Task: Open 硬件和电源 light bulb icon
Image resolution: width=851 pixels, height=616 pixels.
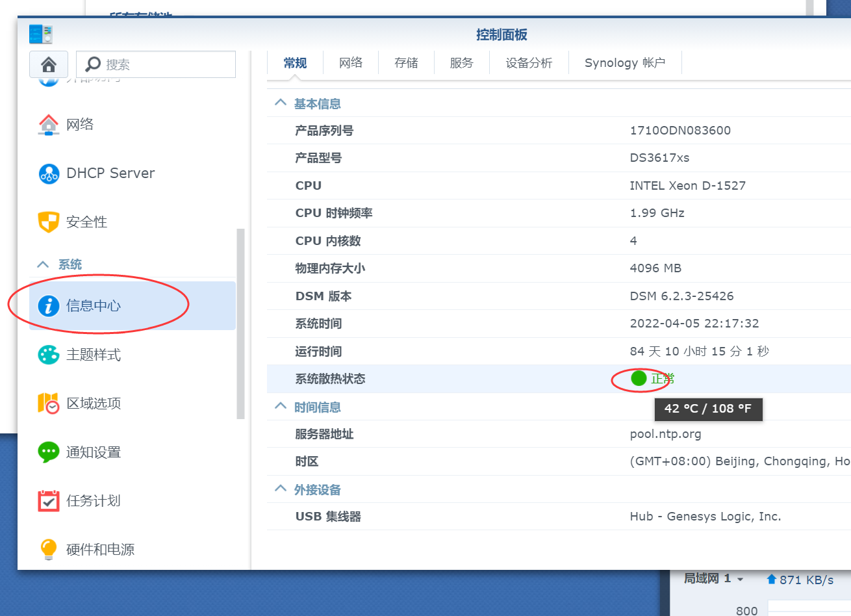Action: 49,550
